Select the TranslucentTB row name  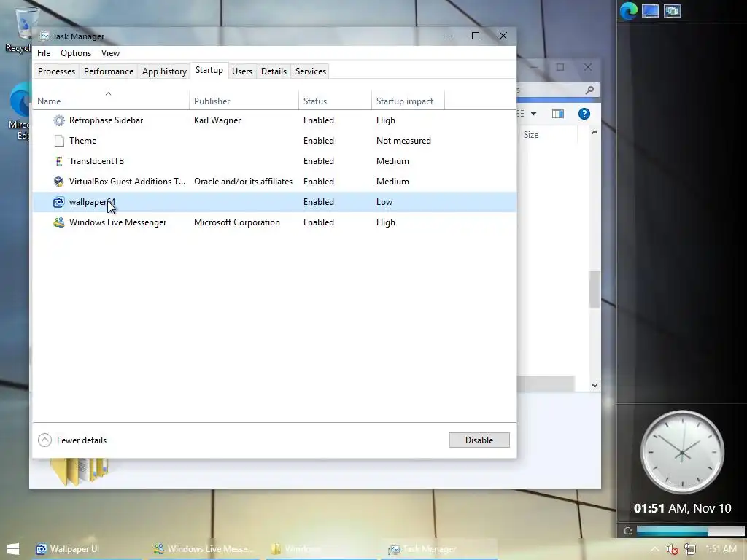point(96,161)
